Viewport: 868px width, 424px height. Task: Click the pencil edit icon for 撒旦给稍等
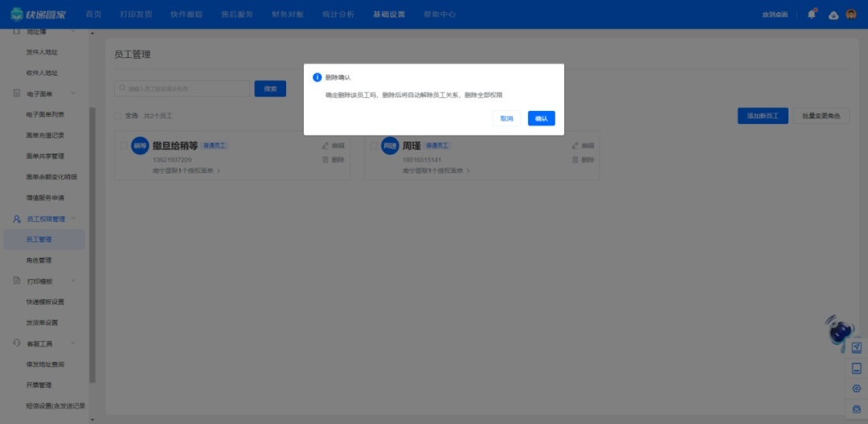point(325,146)
